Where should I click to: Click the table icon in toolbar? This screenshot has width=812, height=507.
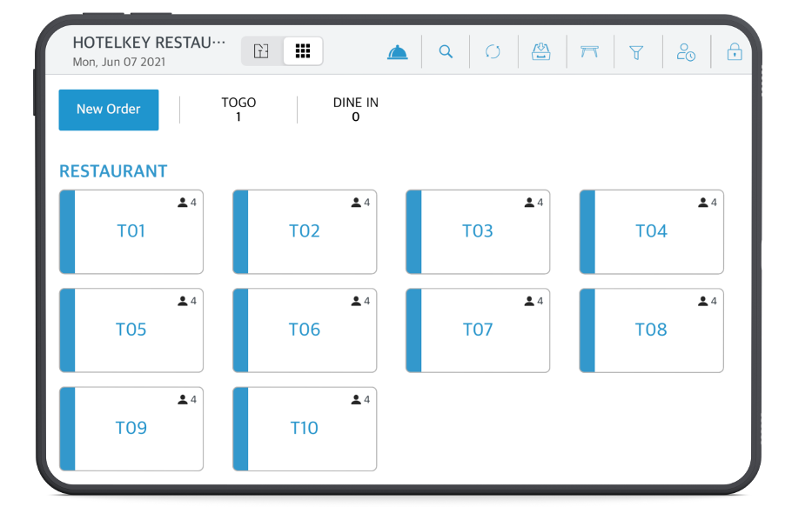[x=589, y=51]
